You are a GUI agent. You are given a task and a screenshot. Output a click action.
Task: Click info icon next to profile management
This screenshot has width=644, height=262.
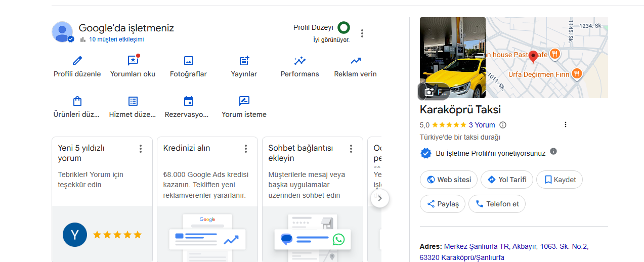point(553,151)
